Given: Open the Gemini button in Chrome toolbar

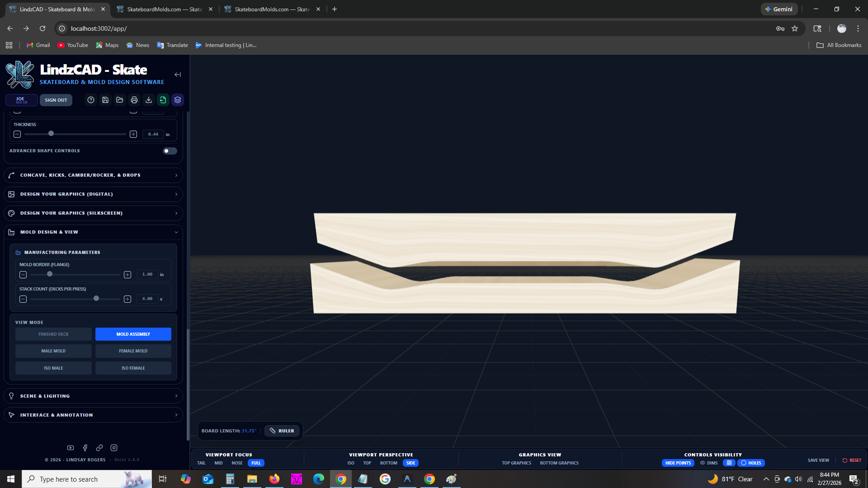Looking at the screenshot, I should [x=778, y=9].
